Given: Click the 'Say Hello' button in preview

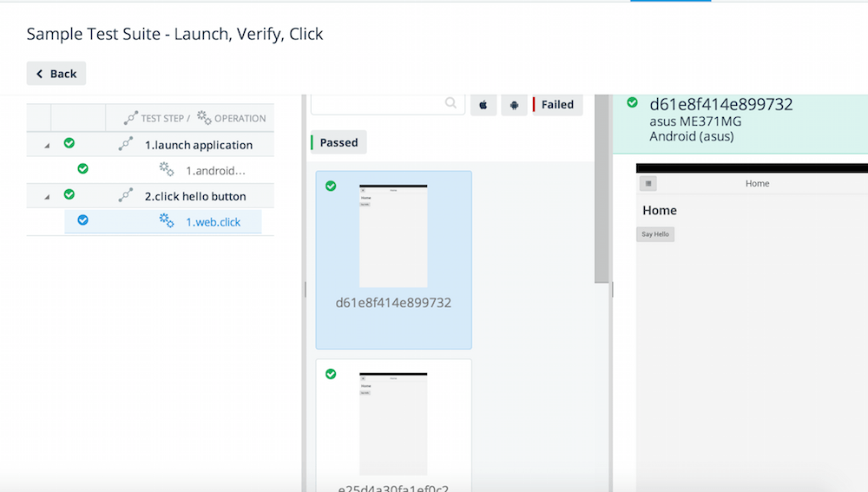Looking at the screenshot, I should pyautogui.click(x=655, y=234).
